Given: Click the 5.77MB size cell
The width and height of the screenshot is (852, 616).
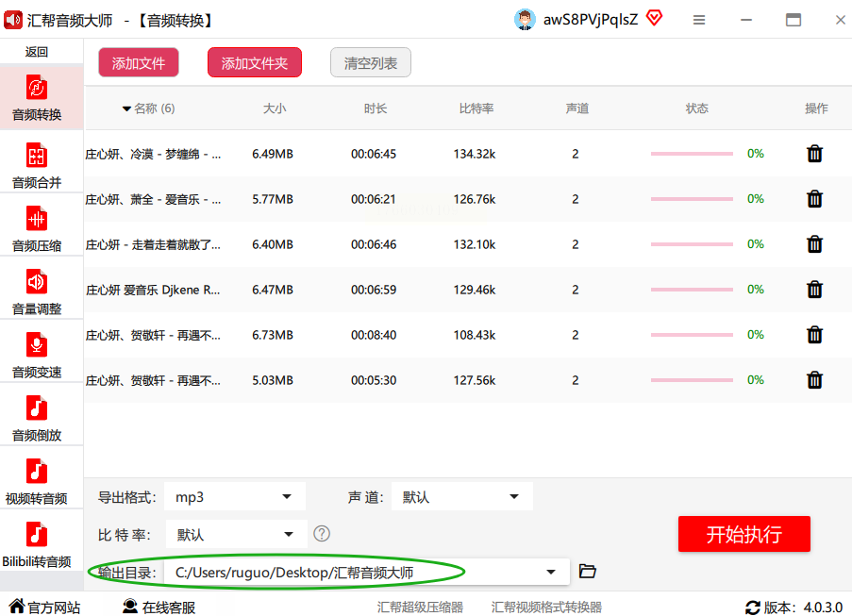Looking at the screenshot, I should click(x=273, y=199).
